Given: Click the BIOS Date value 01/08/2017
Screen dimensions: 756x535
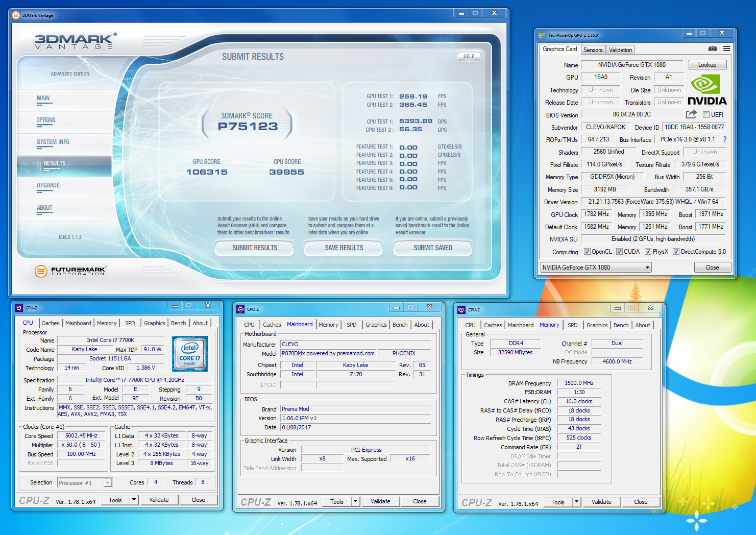Looking at the screenshot, I should pyautogui.click(x=355, y=427).
